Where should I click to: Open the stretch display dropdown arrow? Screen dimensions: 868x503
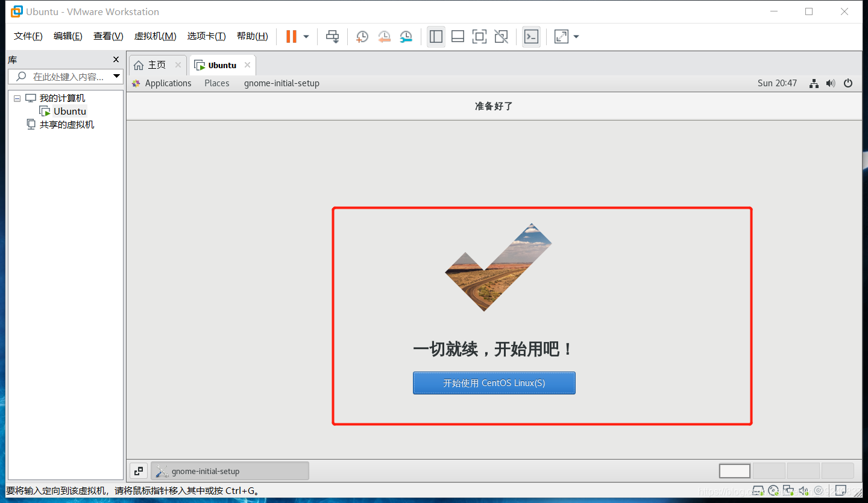coord(576,37)
